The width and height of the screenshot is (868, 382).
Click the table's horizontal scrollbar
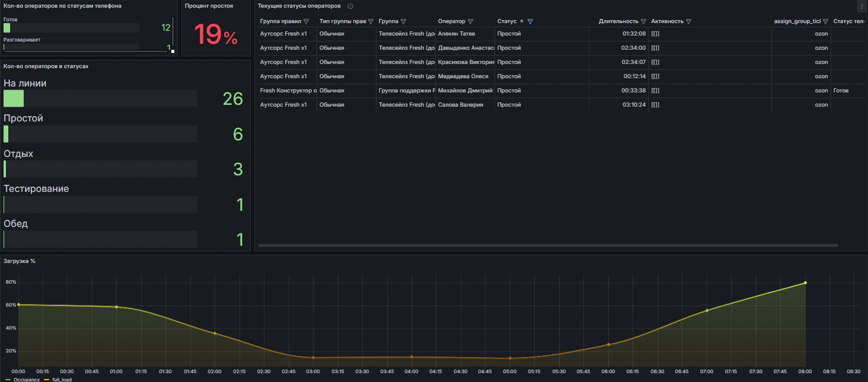[x=548, y=245]
